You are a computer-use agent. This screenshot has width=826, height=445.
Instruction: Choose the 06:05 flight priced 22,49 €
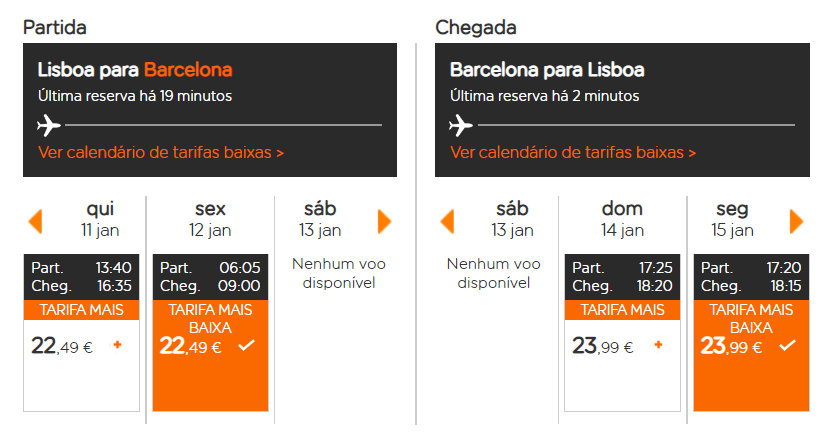tap(211, 333)
